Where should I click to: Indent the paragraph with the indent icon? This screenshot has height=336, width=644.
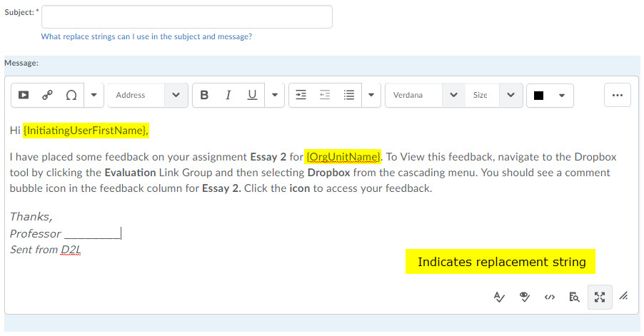pyautogui.click(x=301, y=95)
